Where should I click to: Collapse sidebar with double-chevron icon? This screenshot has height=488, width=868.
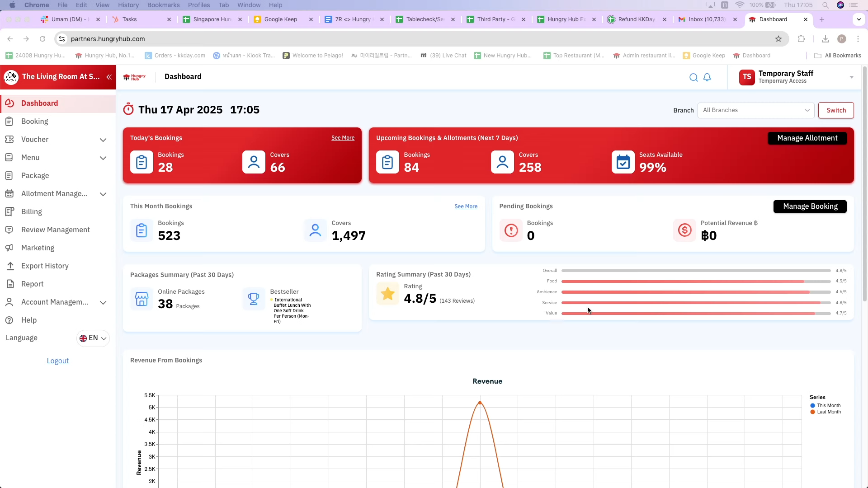tap(109, 77)
